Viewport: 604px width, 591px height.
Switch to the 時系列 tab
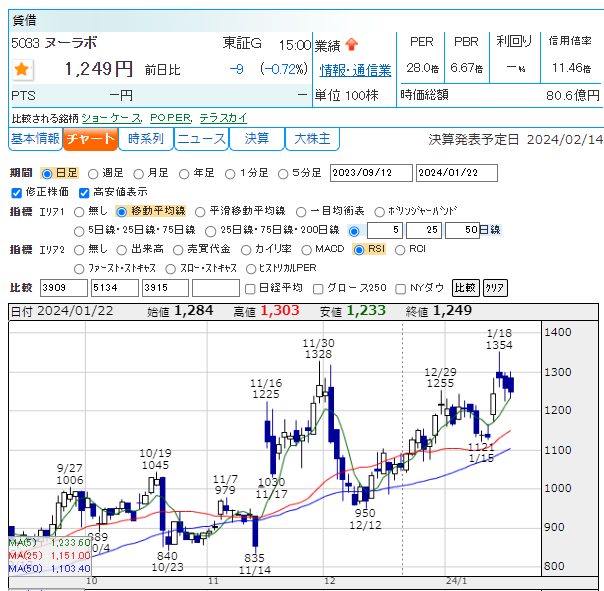[146, 139]
